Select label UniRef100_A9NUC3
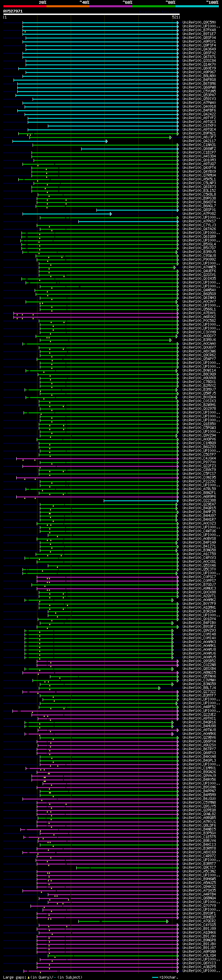Screen dimensions: 222x980 pos(199,589)
